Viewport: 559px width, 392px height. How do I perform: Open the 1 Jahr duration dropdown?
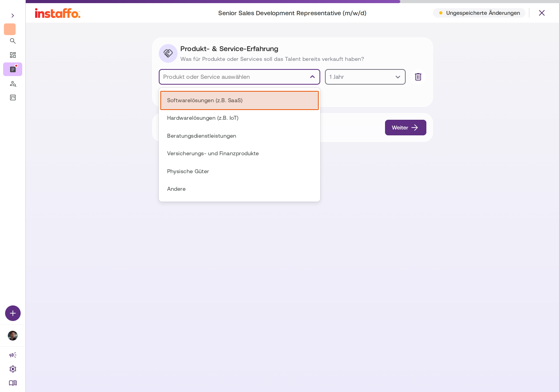click(x=365, y=77)
